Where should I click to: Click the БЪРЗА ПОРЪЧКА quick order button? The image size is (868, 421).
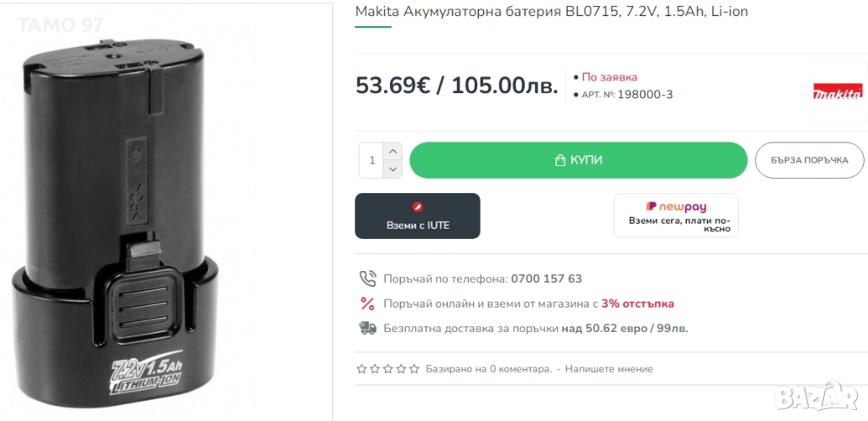click(x=809, y=160)
